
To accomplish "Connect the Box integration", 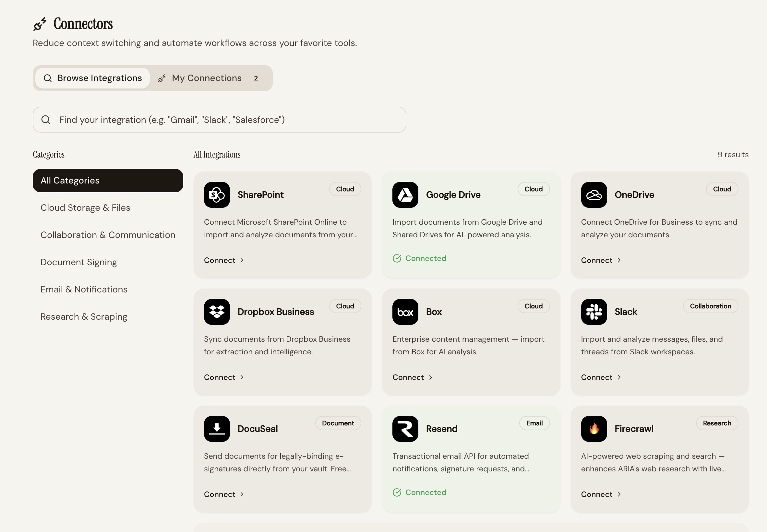I will tap(412, 377).
